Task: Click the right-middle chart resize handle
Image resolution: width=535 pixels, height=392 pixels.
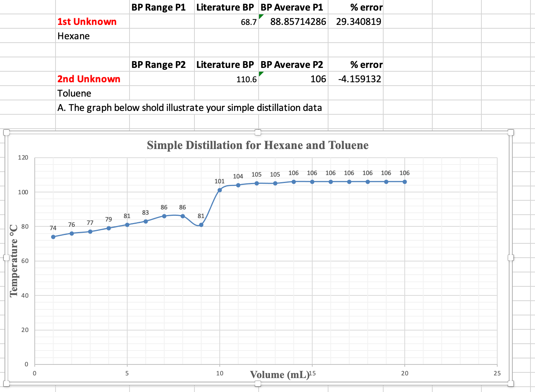Action: pos(512,258)
